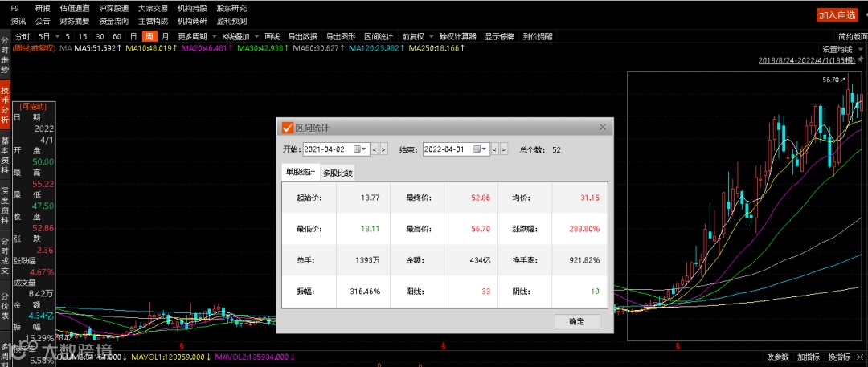Open the 研报 section
This screenshot has width=868, height=367.
pos(43,8)
